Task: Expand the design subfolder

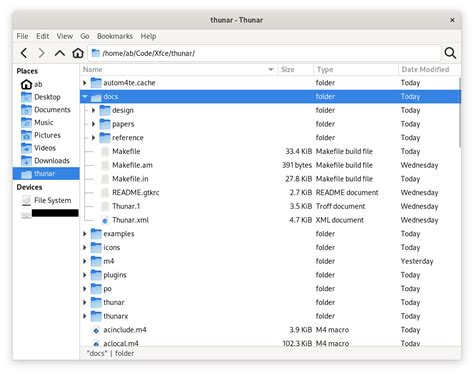Action: [93, 110]
